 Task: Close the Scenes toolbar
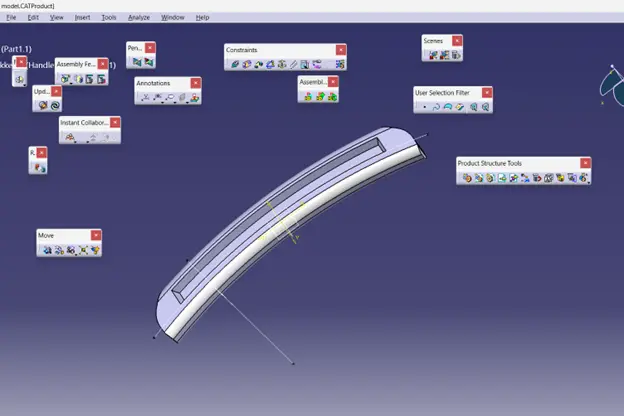(457, 41)
